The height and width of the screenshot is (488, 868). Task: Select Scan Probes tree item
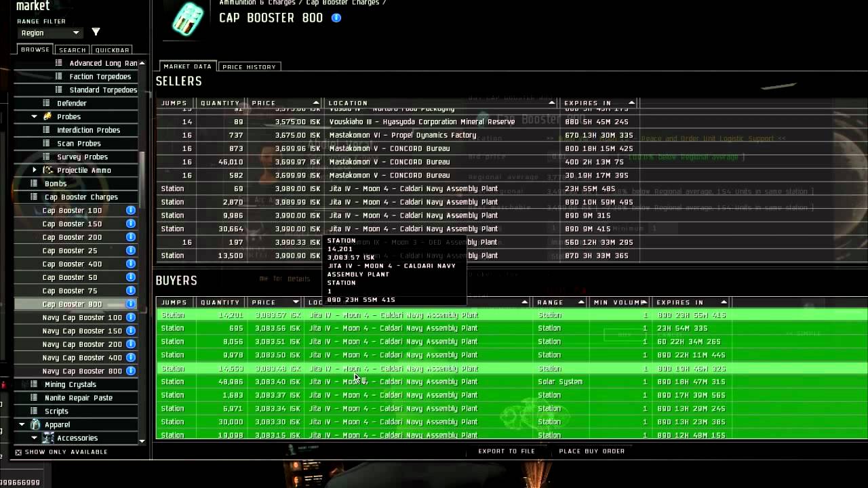coord(79,144)
